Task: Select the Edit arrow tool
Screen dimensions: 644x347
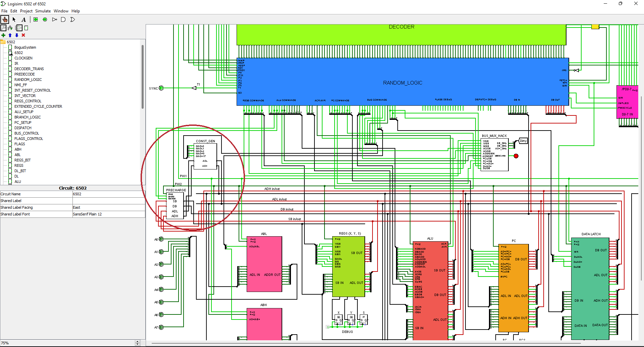Action: (x=14, y=19)
